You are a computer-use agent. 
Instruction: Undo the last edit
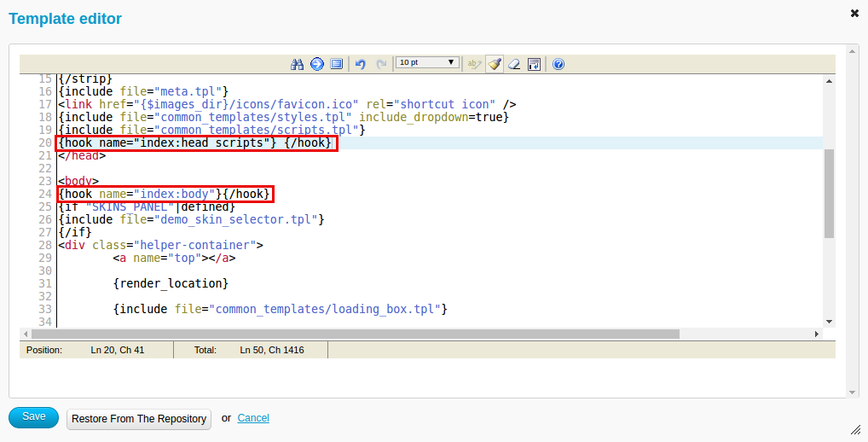point(361,64)
